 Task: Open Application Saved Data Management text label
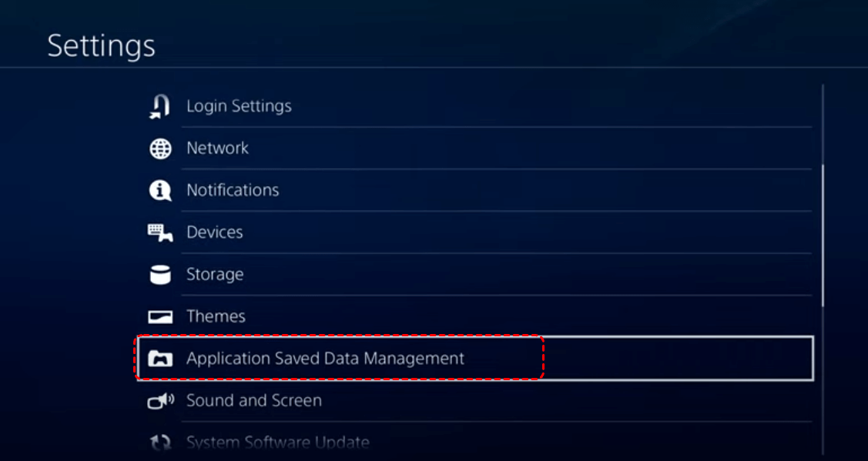pos(325,359)
